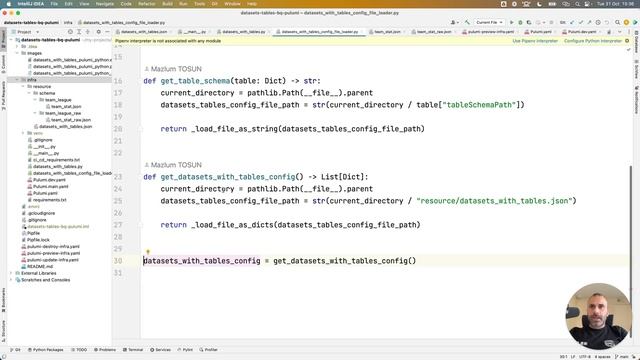Select Pulumi.main.yaml in project tree
The image size is (640, 360).
pyautogui.click(x=51, y=187)
